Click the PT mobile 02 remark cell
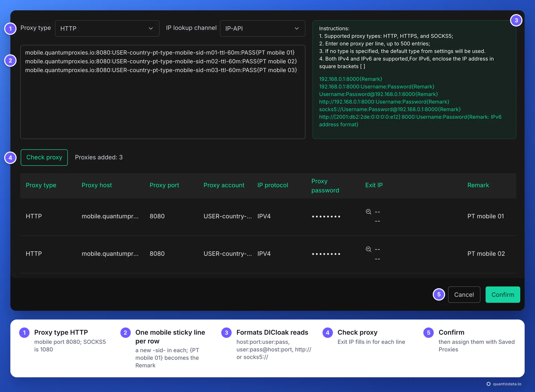535x392 pixels. point(486,254)
